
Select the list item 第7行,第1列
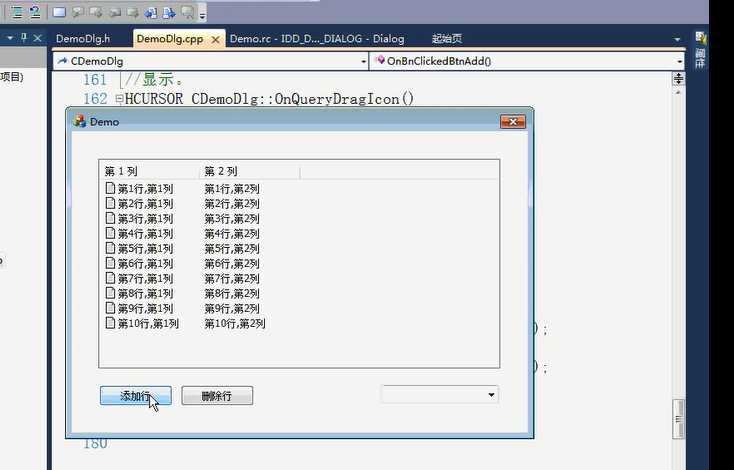(145, 279)
